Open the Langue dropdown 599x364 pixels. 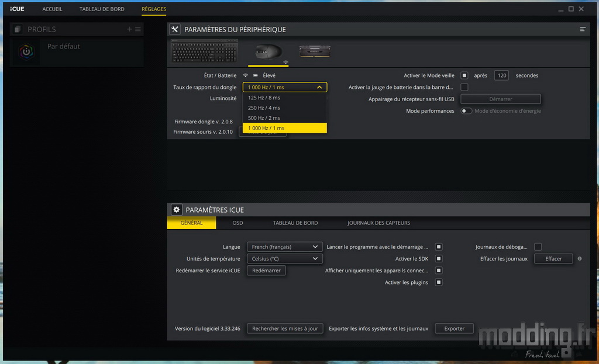point(285,247)
